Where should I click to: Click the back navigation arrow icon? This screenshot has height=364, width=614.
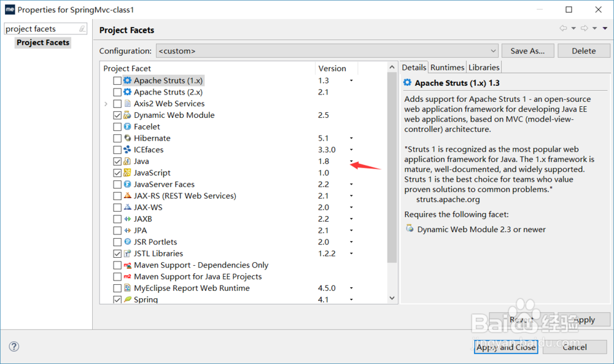pyautogui.click(x=563, y=28)
